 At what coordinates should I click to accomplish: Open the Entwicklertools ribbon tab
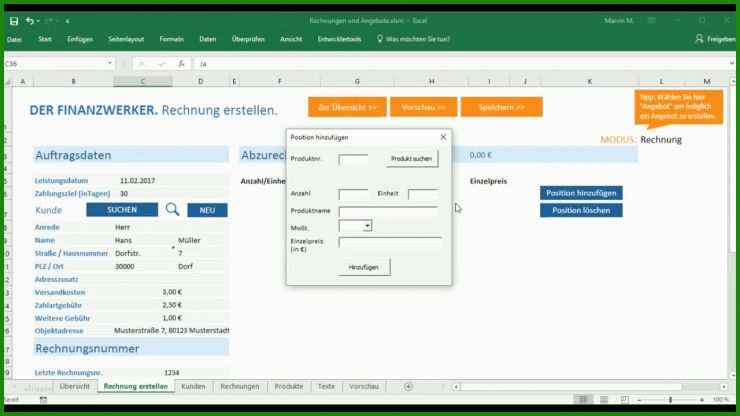coord(339,39)
